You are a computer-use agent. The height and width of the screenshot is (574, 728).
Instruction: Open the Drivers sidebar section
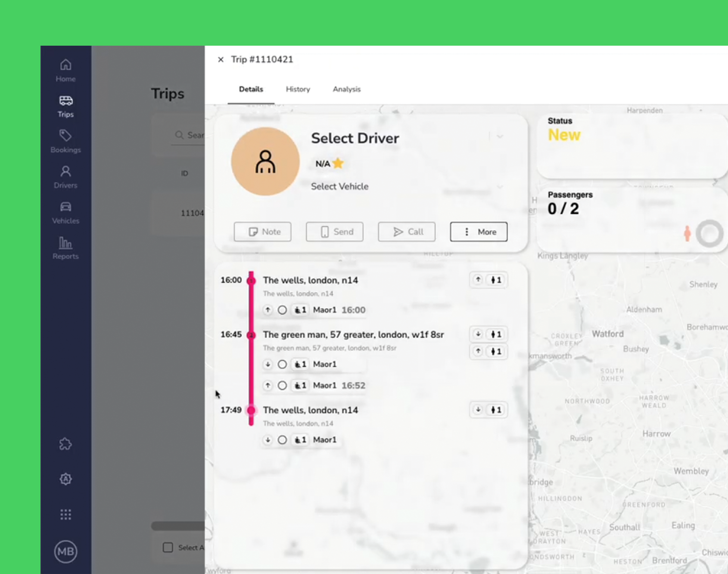(65, 177)
